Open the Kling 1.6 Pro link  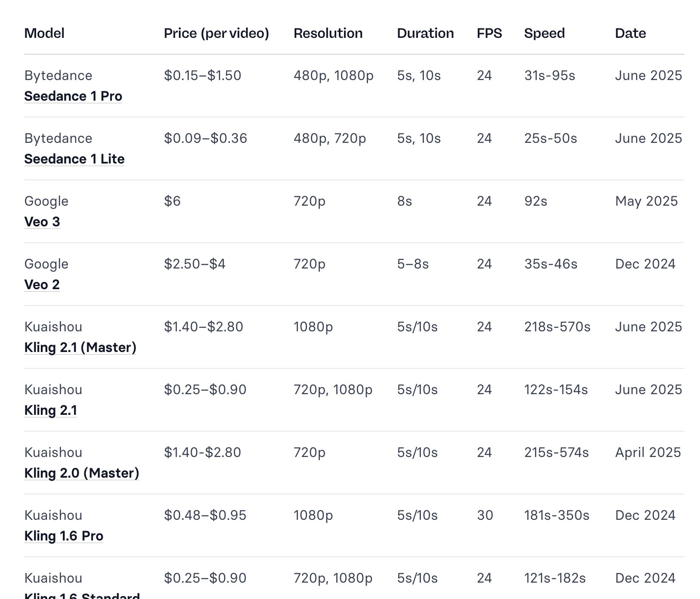(64, 536)
